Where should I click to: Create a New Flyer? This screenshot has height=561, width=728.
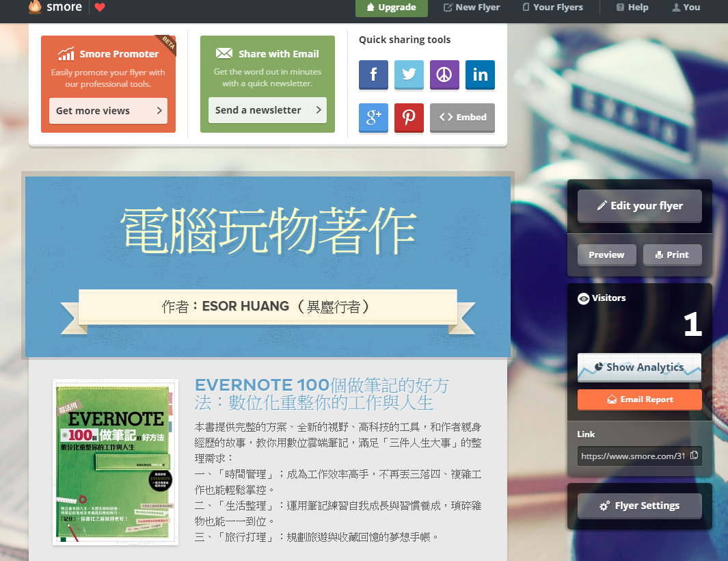472,8
